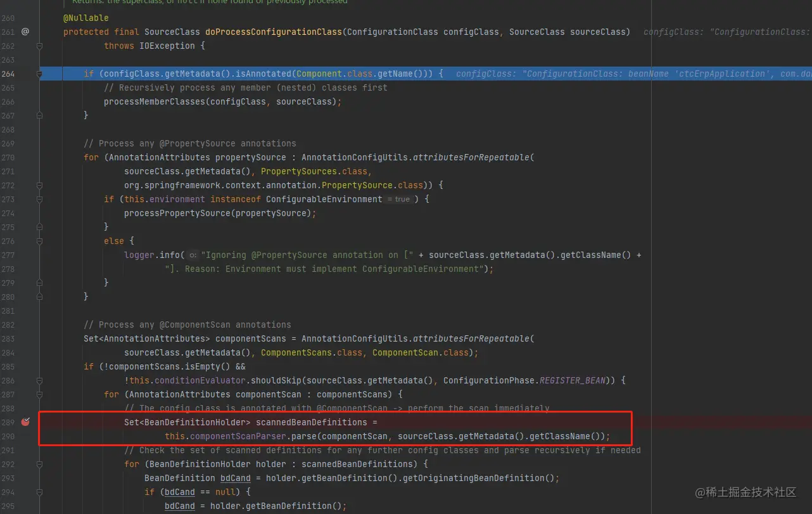This screenshot has width=812, height=514.
Task: Click the configClass debug value hint on line 264
Action: point(634,74)
